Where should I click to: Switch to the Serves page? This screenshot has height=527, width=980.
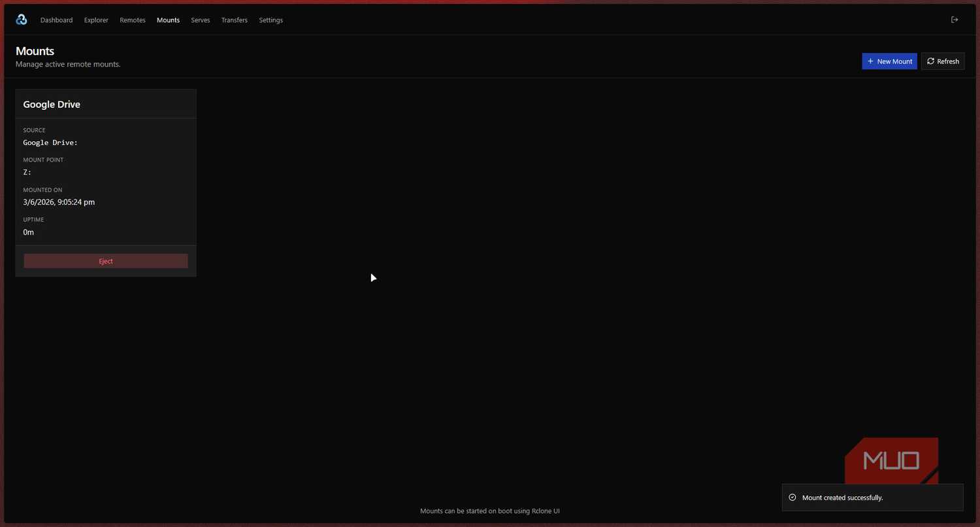[201, 20]
